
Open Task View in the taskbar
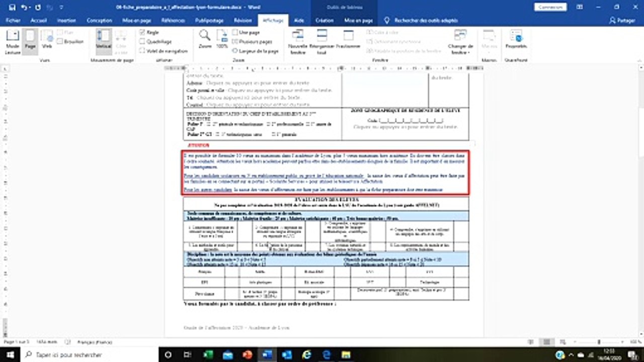(x=188, y=354)
